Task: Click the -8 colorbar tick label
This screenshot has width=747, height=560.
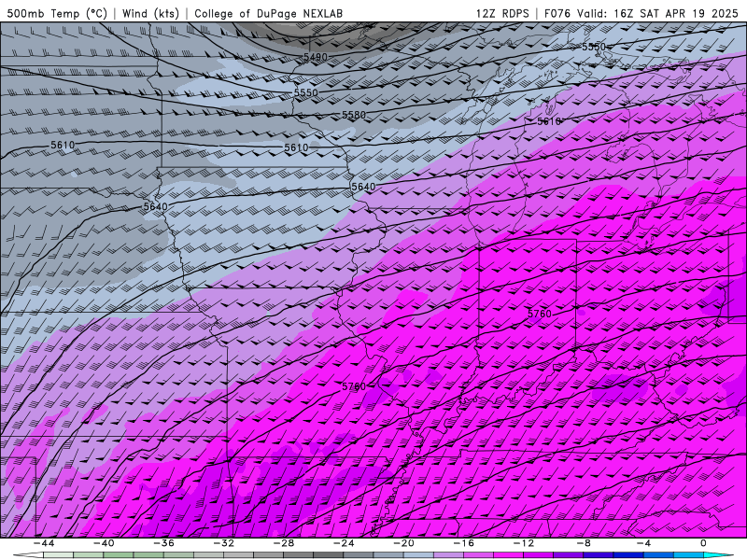Action: click(584, 543)
